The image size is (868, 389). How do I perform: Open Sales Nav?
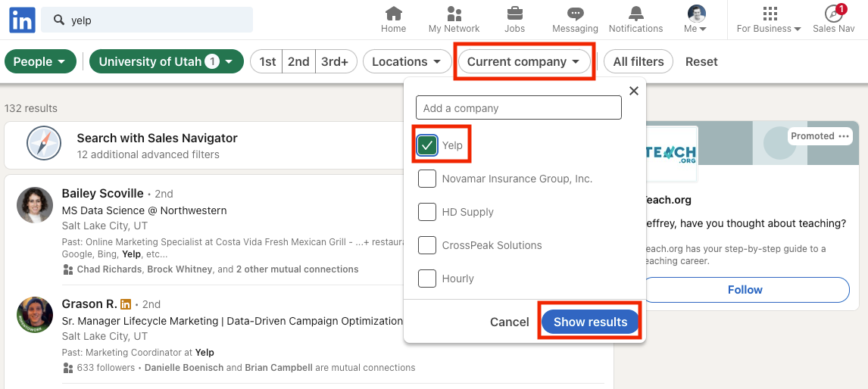tap(834, 20)
